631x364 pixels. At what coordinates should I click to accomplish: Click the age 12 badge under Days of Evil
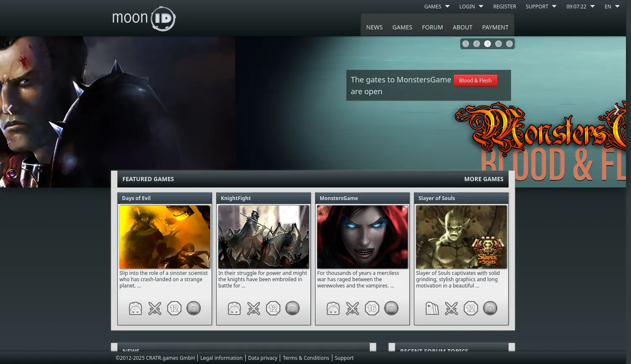pos(174,309)
